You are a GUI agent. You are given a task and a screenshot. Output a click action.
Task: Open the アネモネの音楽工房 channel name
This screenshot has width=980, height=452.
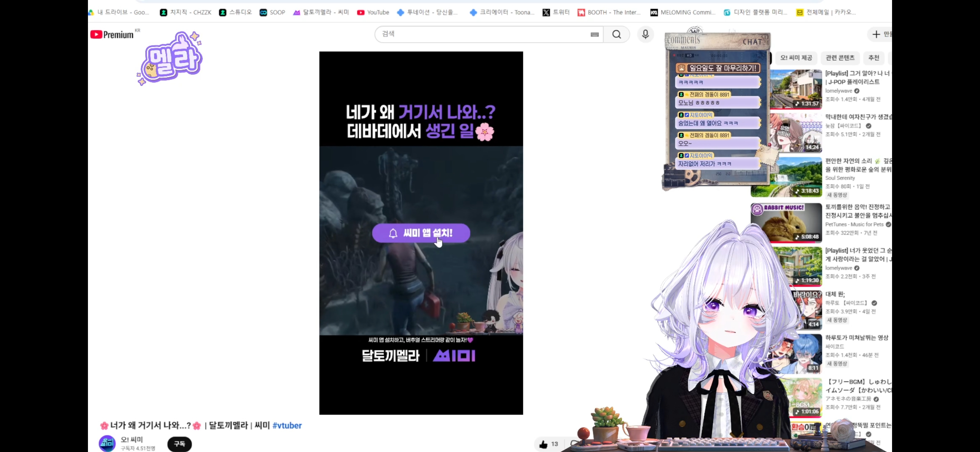pyautogui.click(x=848, y=399)
